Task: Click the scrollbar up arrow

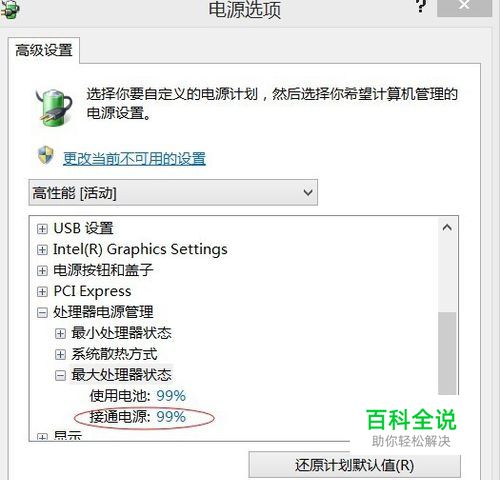Action: (447, 228)
